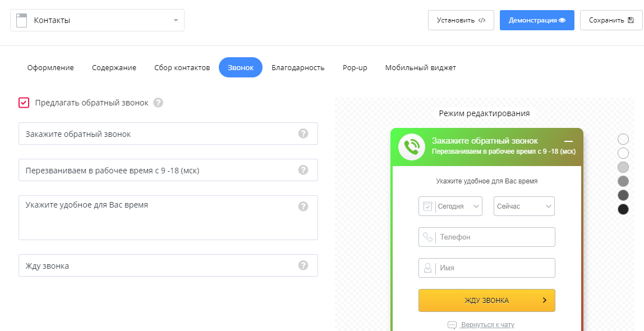Open the Сейчас time dropdown in preview
Screen dimensions: 644x331
click(524, 206)
